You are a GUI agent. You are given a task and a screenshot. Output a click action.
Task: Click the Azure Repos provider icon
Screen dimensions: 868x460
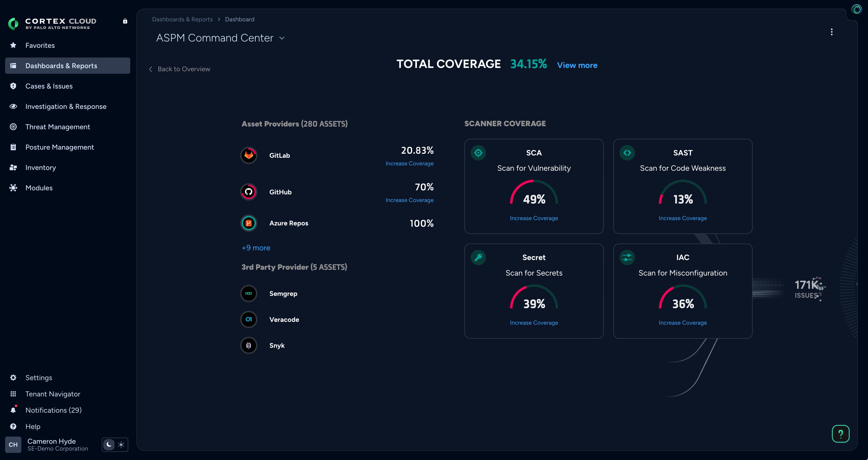249,223
